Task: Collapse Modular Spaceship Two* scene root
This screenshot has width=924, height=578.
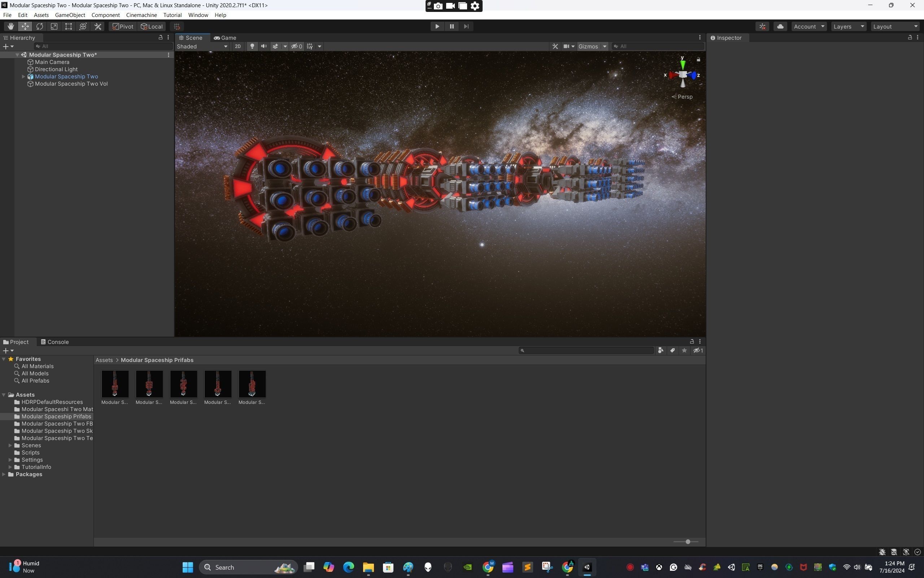Action: point(17,55)
